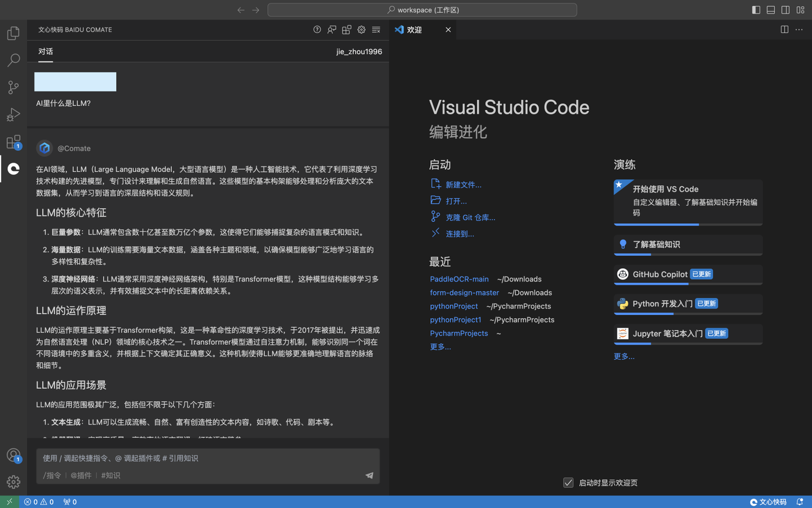Click the workspace command center search box

click(422, 10)
